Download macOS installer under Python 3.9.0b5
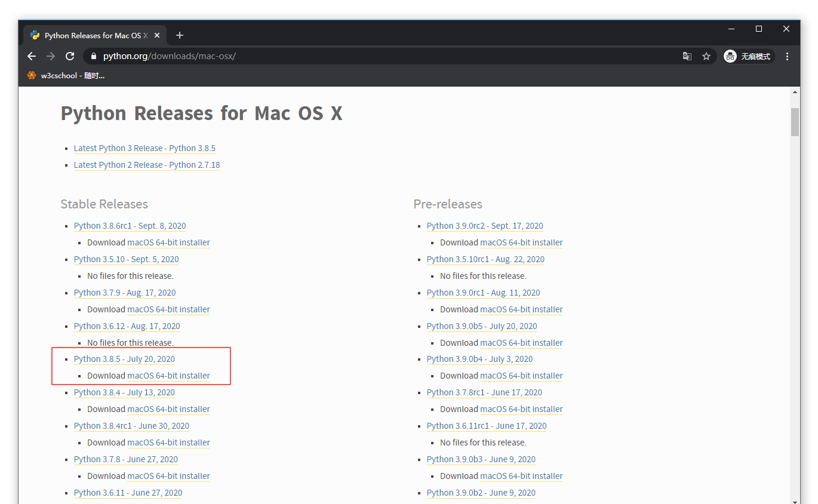This screenshot has height=504, width=818. click(521, 343)
